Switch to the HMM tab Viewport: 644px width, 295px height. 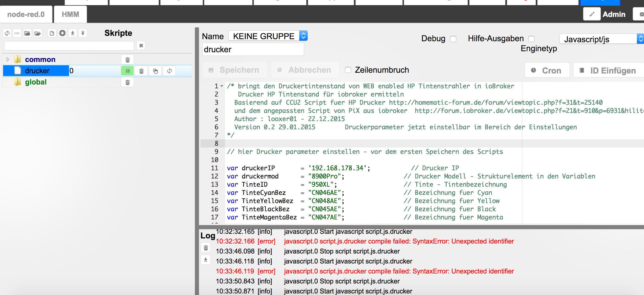[x=70, y=14]
